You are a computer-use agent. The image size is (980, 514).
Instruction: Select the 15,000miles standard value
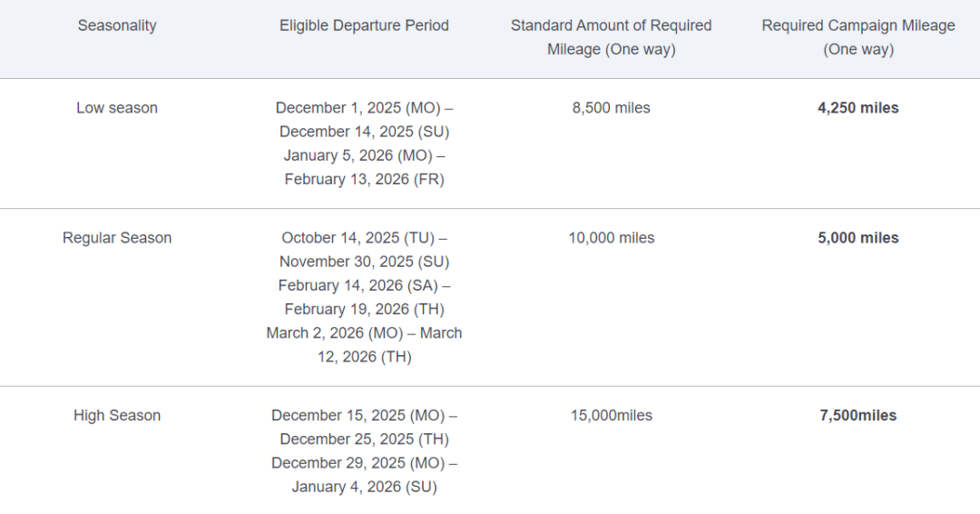(x=611, y=415)
